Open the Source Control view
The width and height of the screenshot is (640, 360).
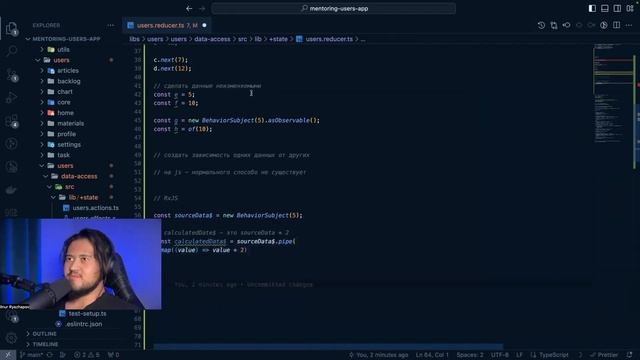11,74
